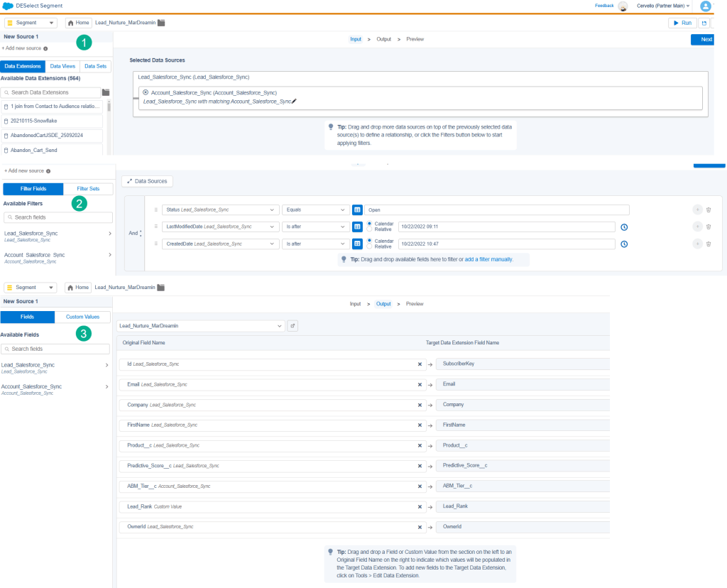Open the Equals operator dropdown
The width and height of the screenshot is (727, 588).
315,209
